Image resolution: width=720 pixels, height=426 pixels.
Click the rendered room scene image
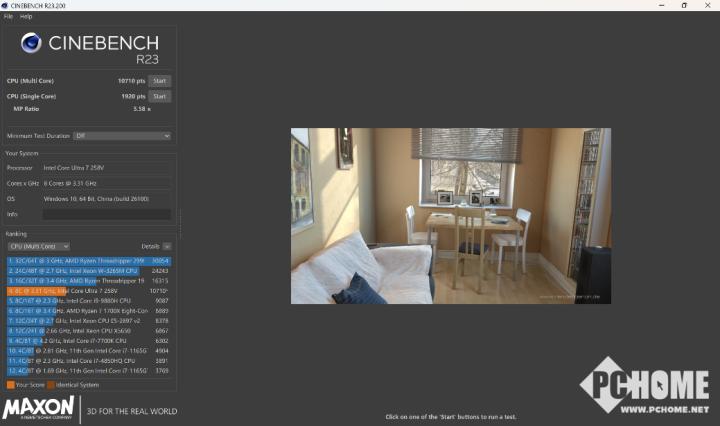point(451,216)
